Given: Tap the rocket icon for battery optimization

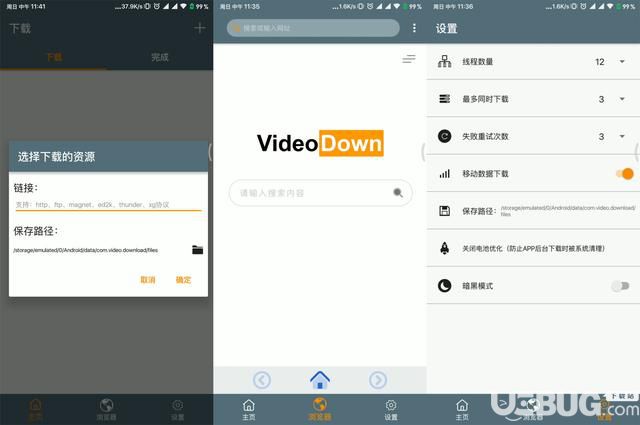Looking at the screenshot, I should coord(444,248).
